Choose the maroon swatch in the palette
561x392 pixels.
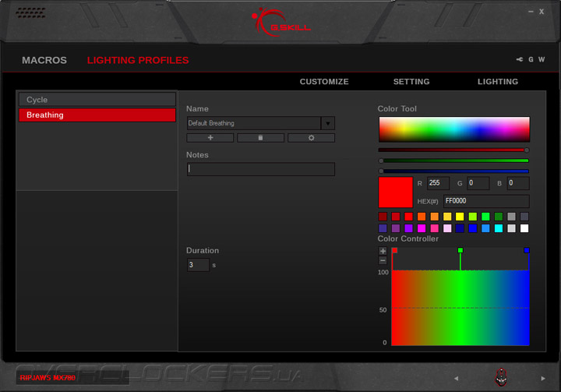(383, 216)
